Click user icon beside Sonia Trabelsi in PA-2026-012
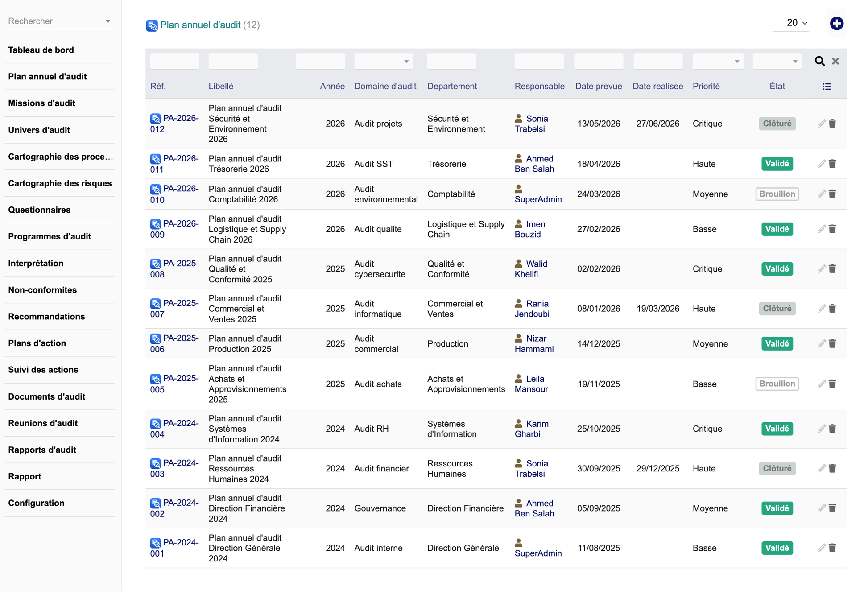The image size is (868, 615). pyautogui.click(x=518, y=118)
